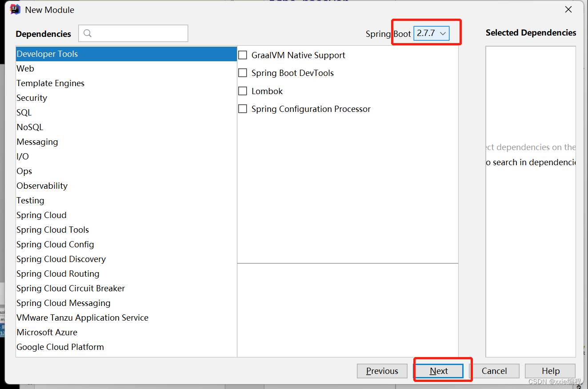Viewport: 588px width, 389px height.
Task: Select the Spring Cloud category
Action: [x=126, y=215]
